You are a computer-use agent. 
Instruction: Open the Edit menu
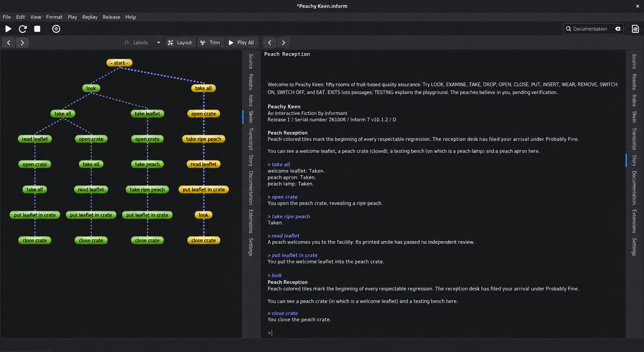point(20,17)
